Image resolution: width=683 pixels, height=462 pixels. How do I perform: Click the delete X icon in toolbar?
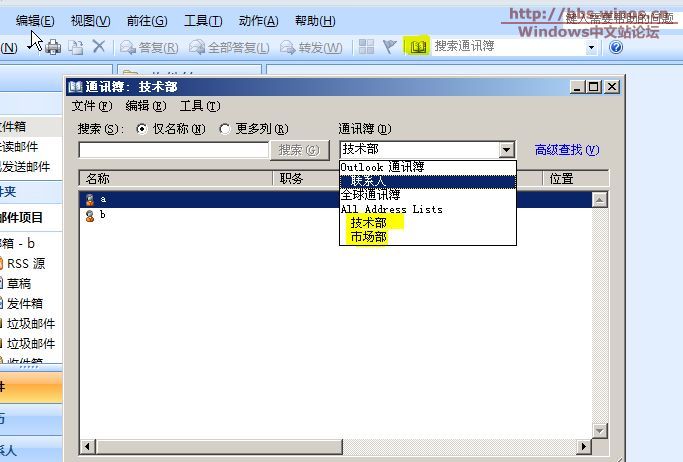[98, 47]
